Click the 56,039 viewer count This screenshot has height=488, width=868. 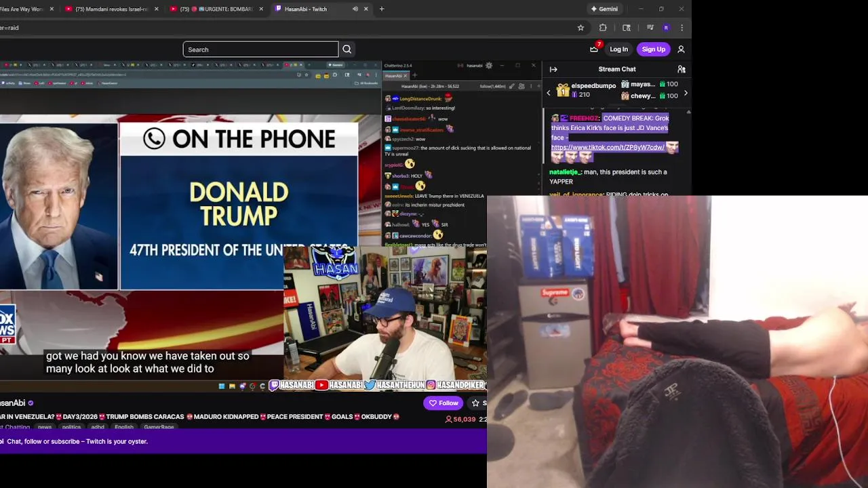pyautogui.click(x=460, y=420)
